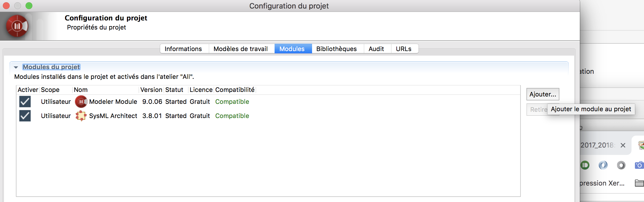Collapse the Modules du projet section
This screenshot has height=202, width=644.
(16, 67)
